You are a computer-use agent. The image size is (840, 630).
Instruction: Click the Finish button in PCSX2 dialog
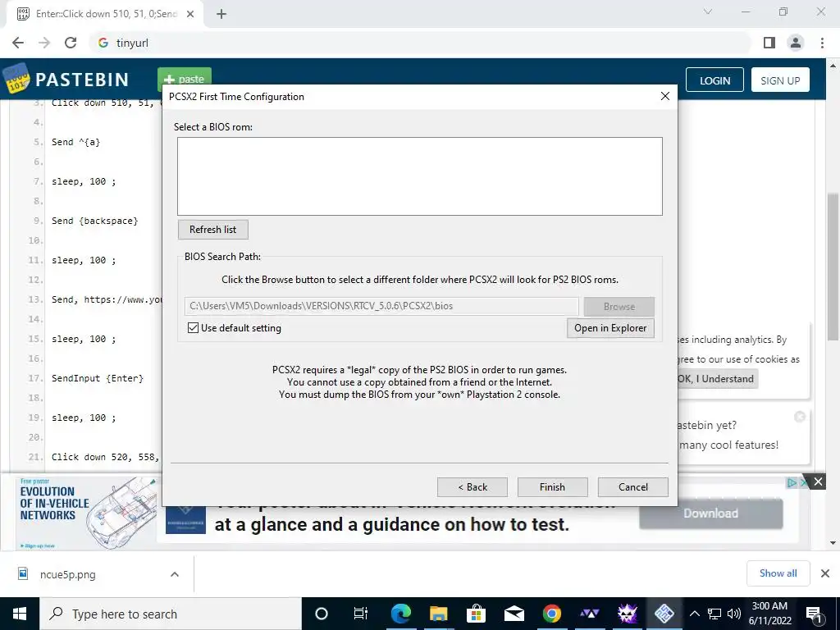tap(552, 487)
